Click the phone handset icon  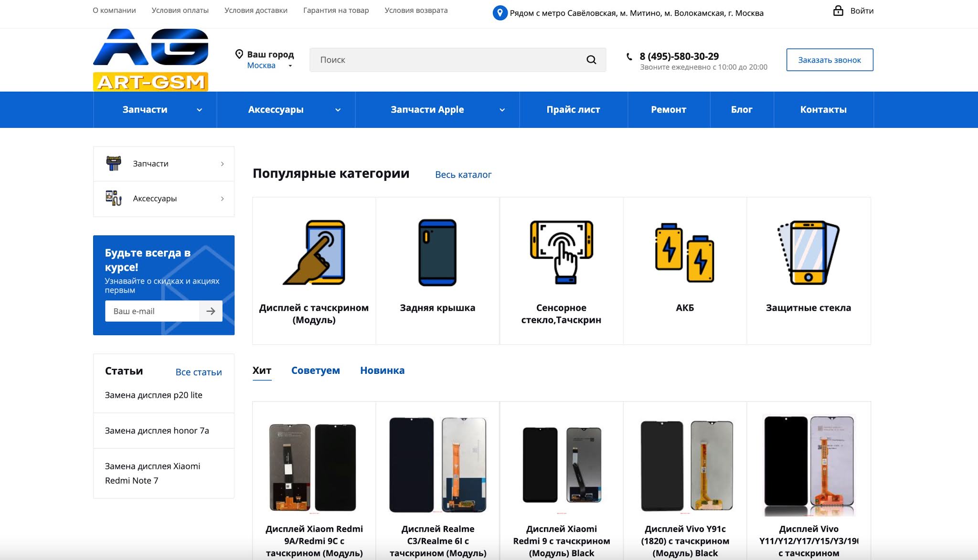[629, 56]
